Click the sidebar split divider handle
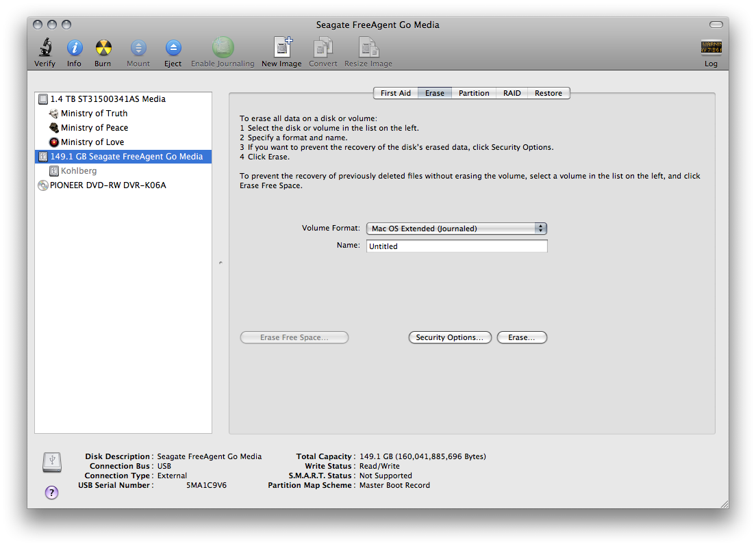The height and width of the screenshot is (546, 756). tap(220, 263)
